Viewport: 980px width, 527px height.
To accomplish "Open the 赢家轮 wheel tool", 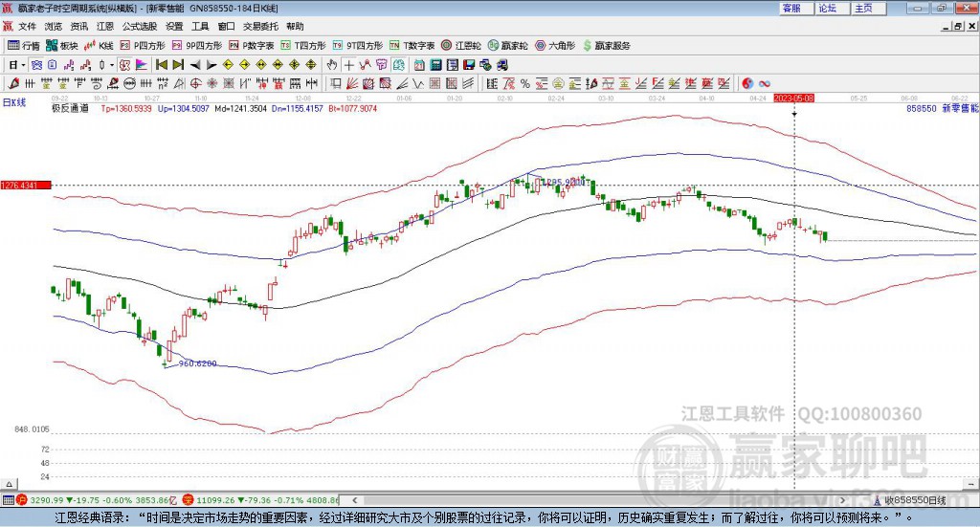I will pos(507,46).
